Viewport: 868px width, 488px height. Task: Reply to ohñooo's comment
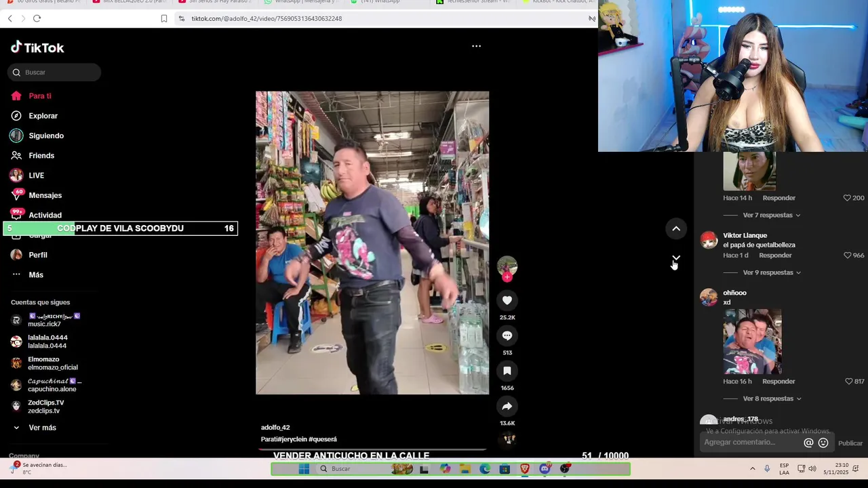click(778, 382)
